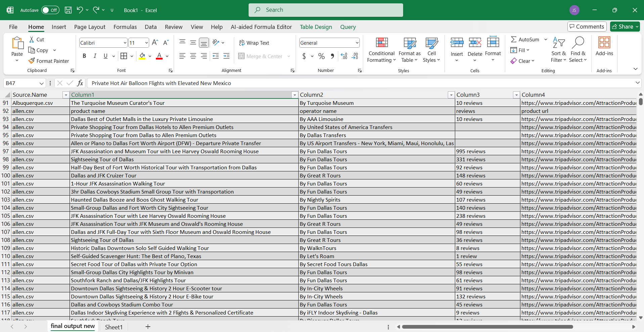Open font size dropdown
Image resolution: width=644 pixels, height=332 pixels.
click(146, 43)
